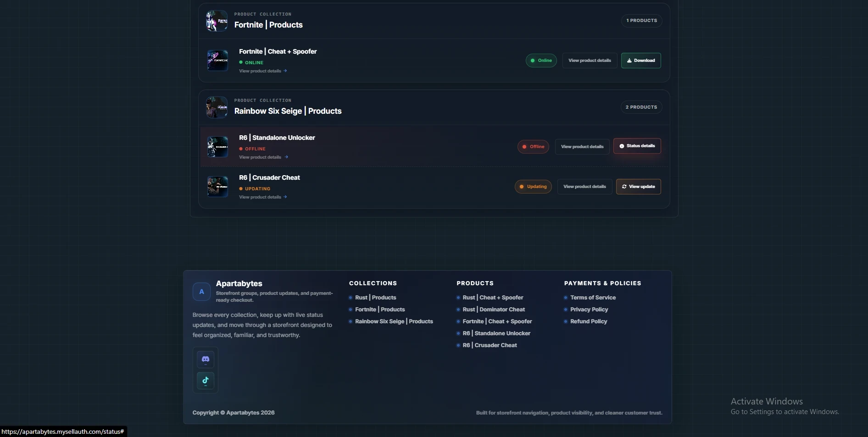The width and height of the screenshot is (868, 437).
Task: Open Status details for R6 Standalone Unlocker
Action: (637, 146)
